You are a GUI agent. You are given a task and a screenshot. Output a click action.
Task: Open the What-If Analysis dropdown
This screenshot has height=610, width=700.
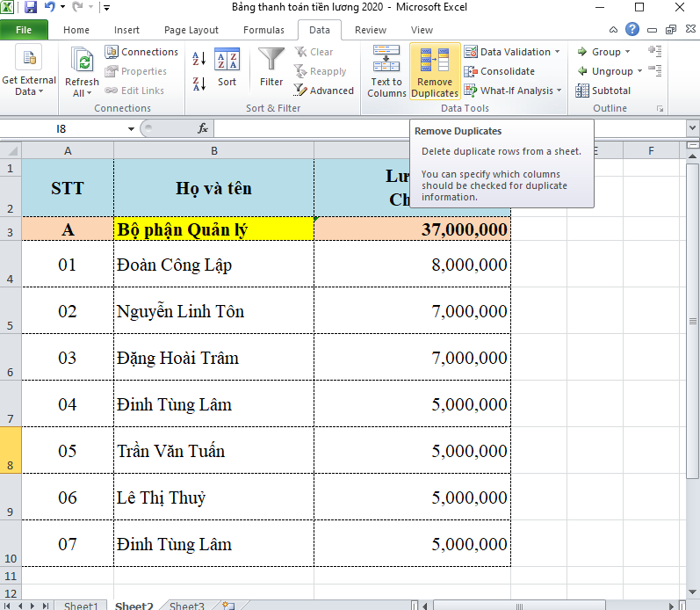[x=559, y=91]
